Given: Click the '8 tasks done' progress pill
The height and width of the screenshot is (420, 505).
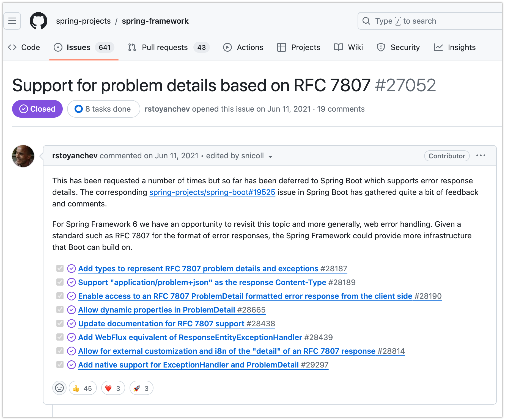Looking at the screenshot, I should click(x=104, y=109).
